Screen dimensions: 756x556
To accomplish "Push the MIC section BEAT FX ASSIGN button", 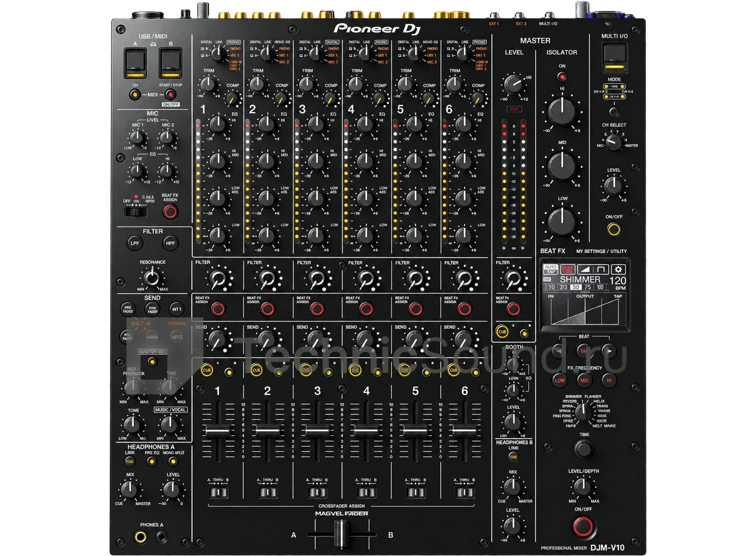I will point(170,211).
